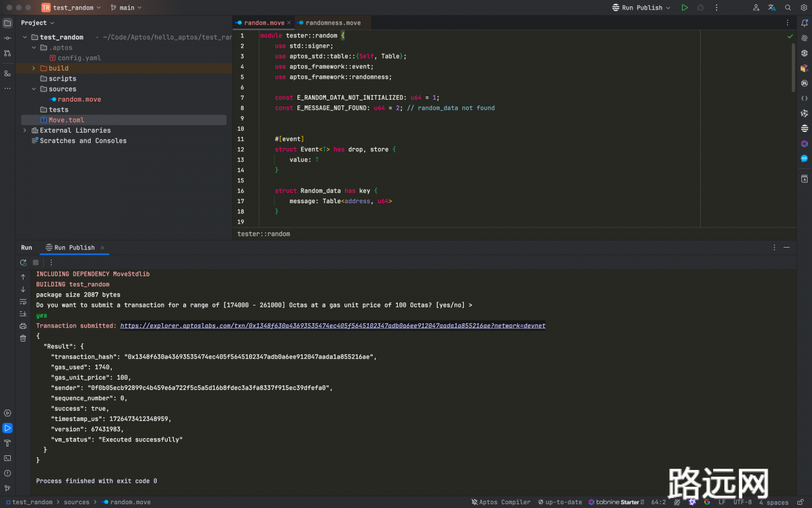
Task: Close the Run Publish run tab
Action: pos(102,248)
